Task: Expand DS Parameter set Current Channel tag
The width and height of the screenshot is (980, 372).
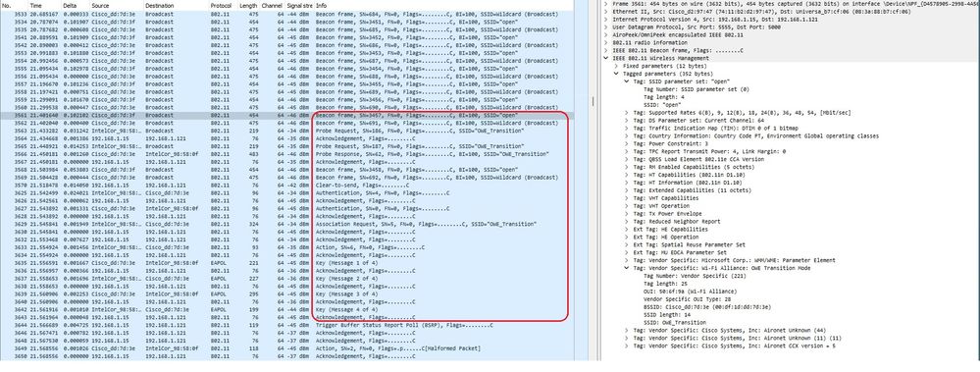Action: tap(627, 120)
